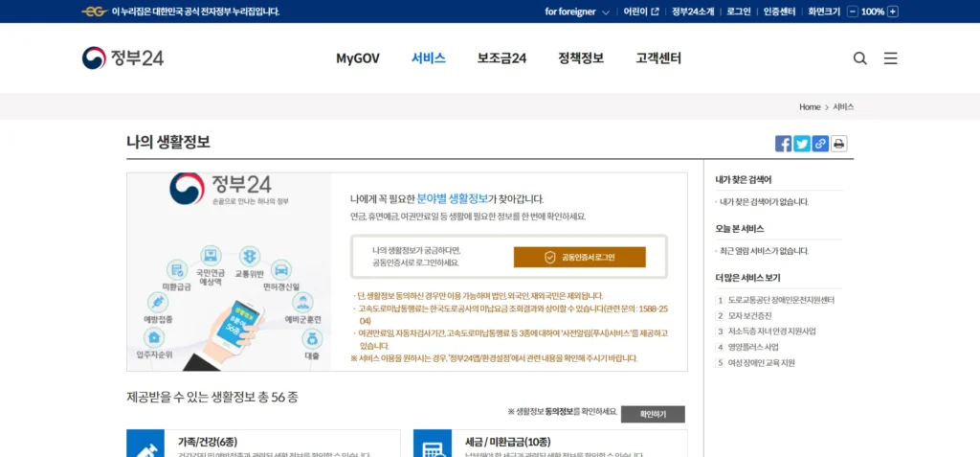Viewport: 980px width, 457px height.
Task: Copy the page link with the link icon
Action: (x=820, y=144)
